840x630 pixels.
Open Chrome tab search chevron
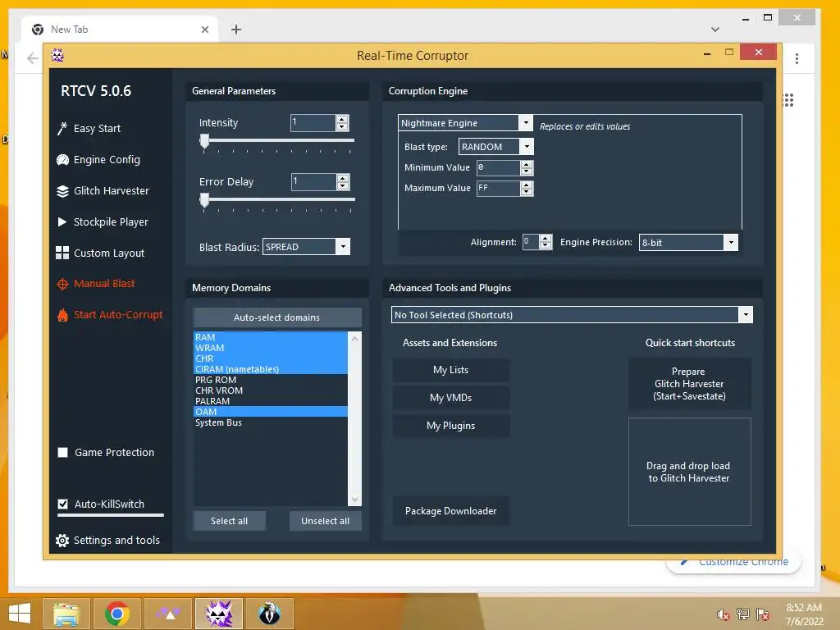point(715,30)
